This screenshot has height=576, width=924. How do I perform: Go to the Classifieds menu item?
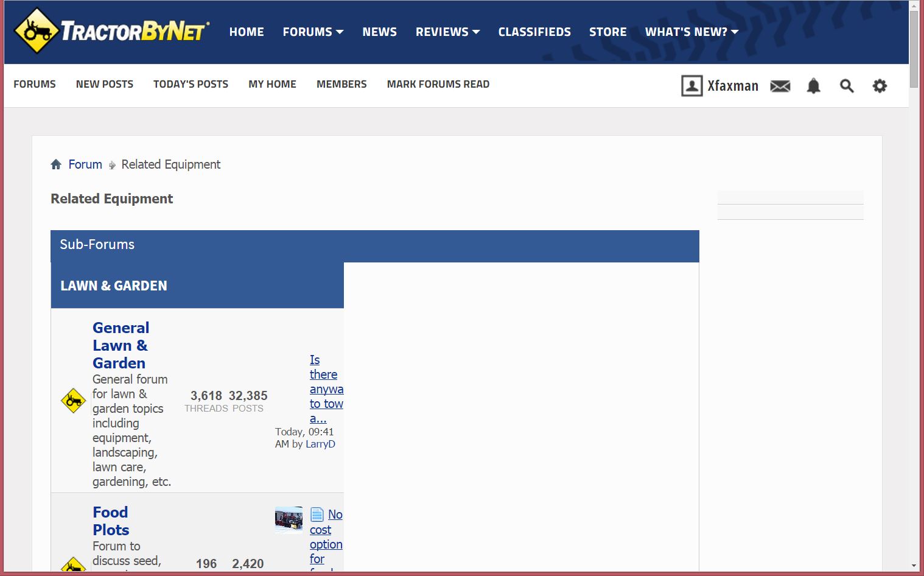pos(534,32)
